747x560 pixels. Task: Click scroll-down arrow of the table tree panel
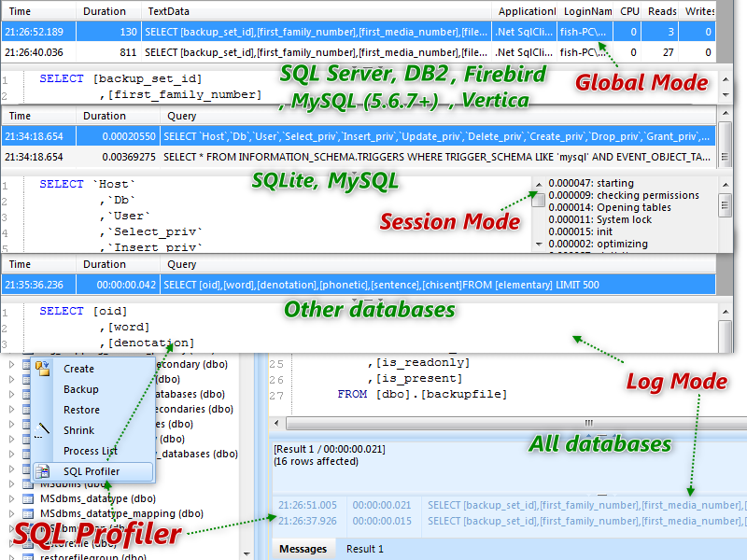click(x=247, y=553)
